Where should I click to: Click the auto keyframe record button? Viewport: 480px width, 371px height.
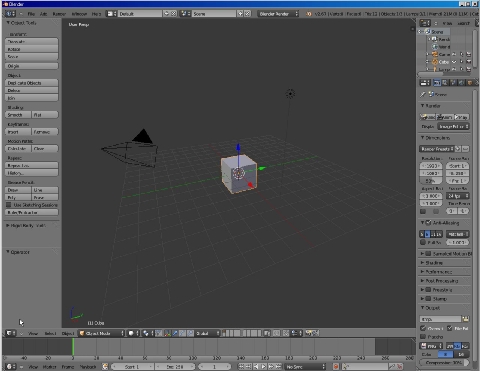point(336,367)
